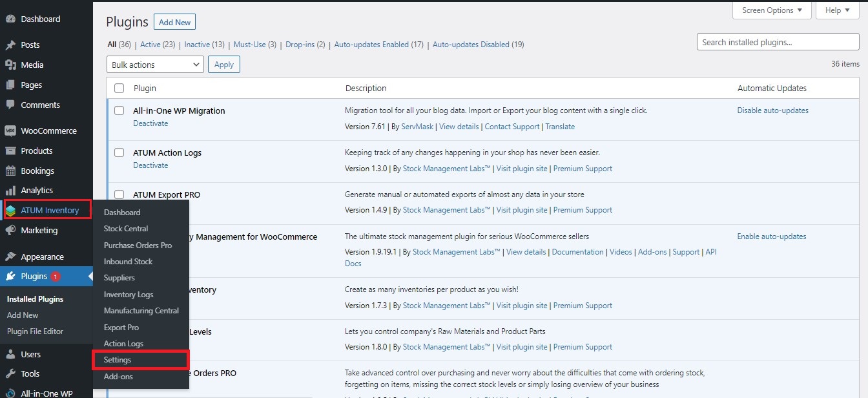Deactivate the ATUM Action Logs plugin
Screen dimensions: 868x398
pyautogui.click(x=150, y=165)
